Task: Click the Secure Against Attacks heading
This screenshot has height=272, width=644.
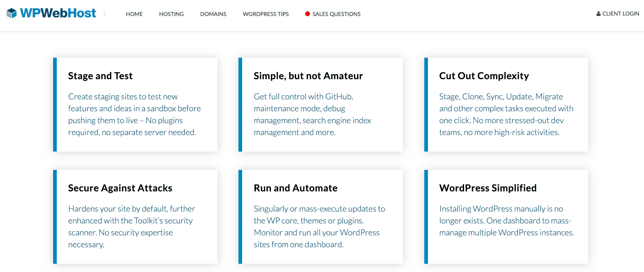Action: [120, 188]
